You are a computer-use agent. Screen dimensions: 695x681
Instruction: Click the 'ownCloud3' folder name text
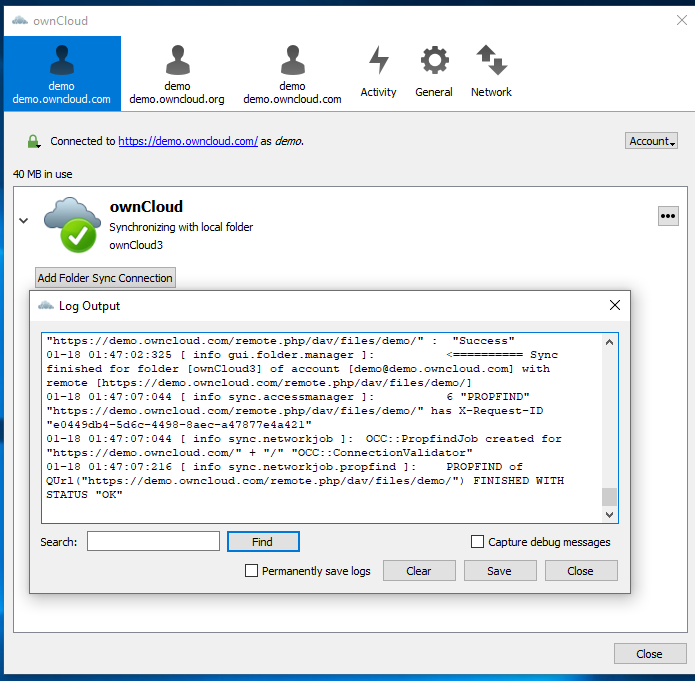coord(136,245)
